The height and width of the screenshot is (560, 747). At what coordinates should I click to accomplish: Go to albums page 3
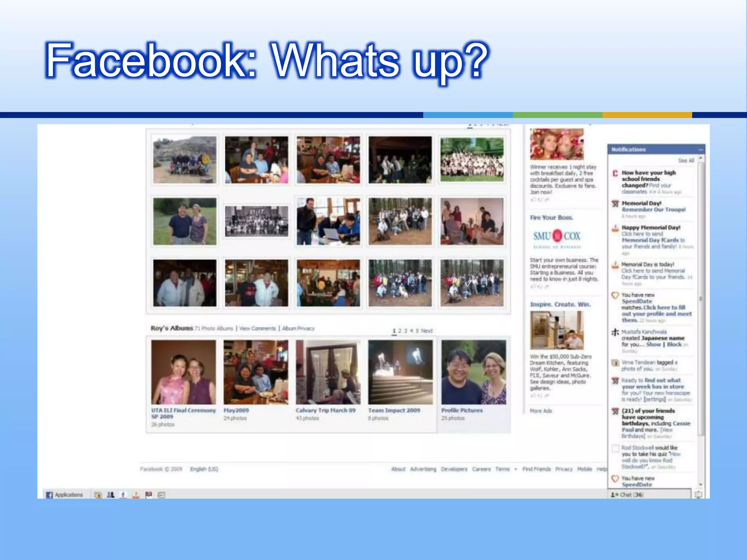[x=406, y=331]
